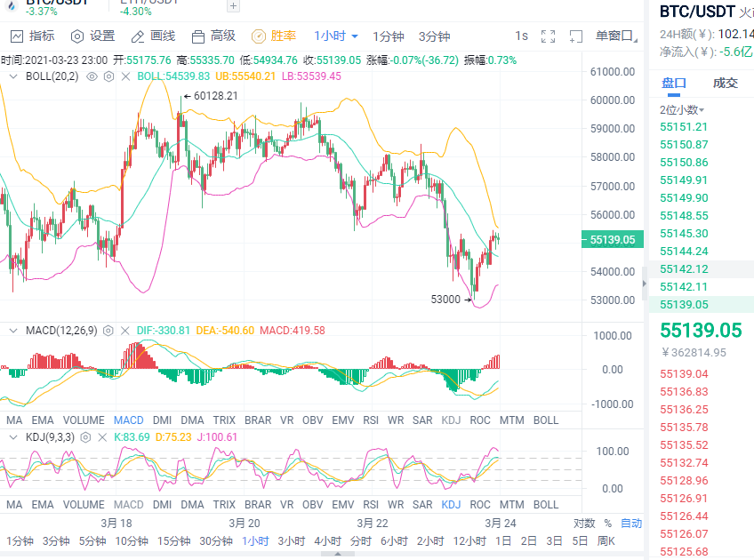754x560 pixels.
Task: Hide the BOLL overlay via its eye icon
Action: pos(91,76)
